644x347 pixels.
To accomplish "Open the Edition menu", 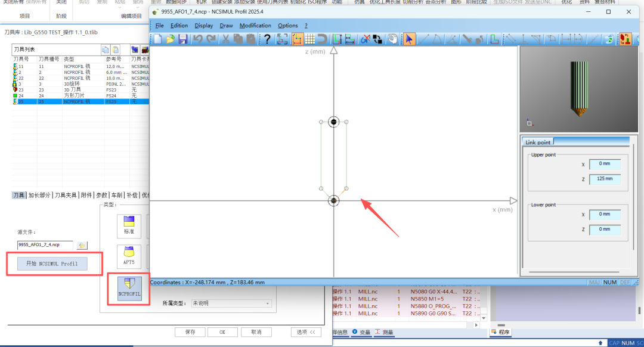I will click(x=179, y=26).
